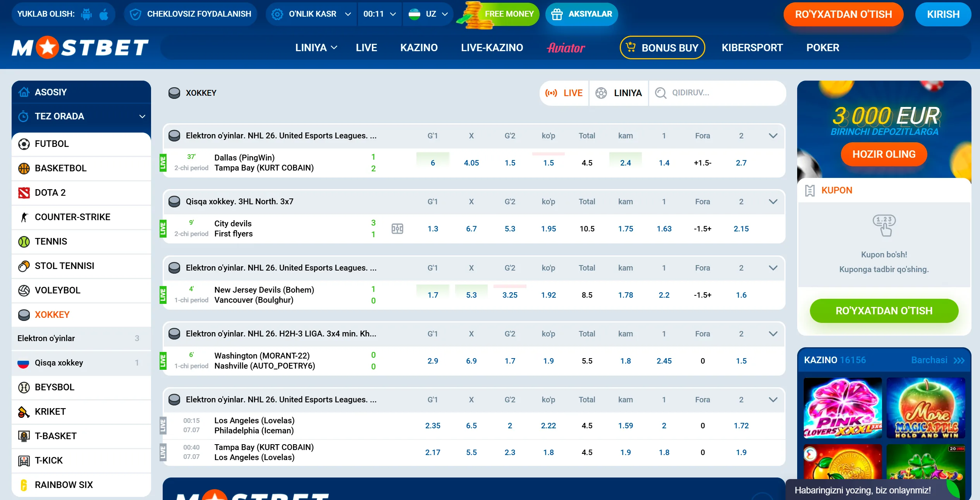
Task: Open the Pink Clovers XXXL game thumbnail
Action: [x=843, y=408]
